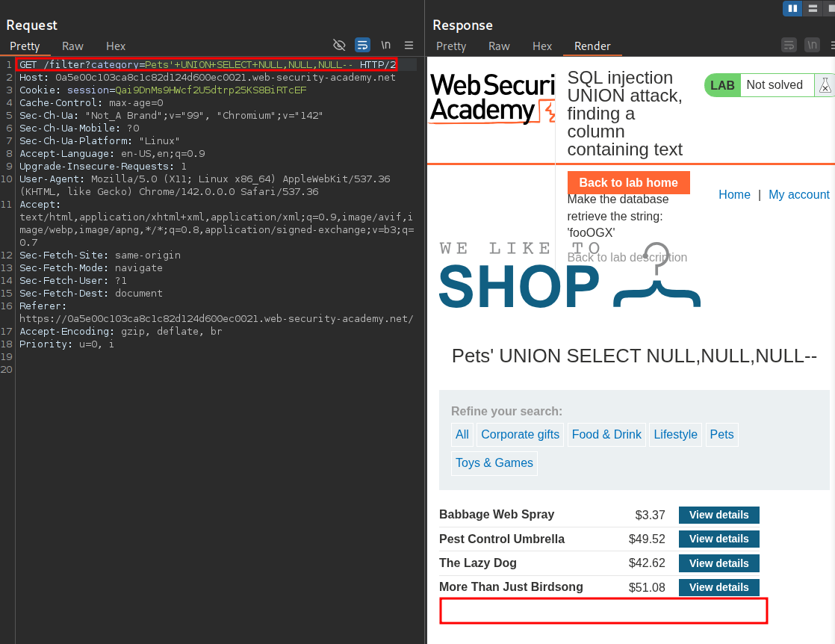Click the lab flask icon

[825, 85]
